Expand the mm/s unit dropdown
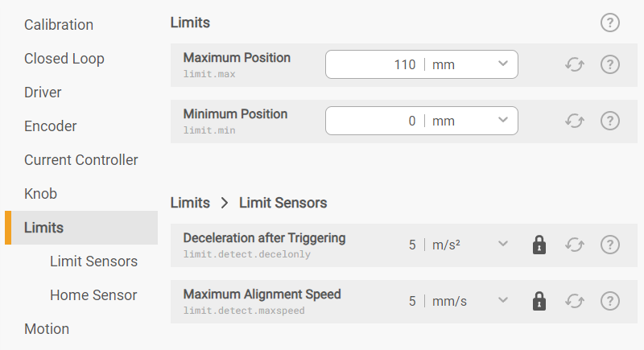Screen dimensions: 644x350 click(503, 301)
